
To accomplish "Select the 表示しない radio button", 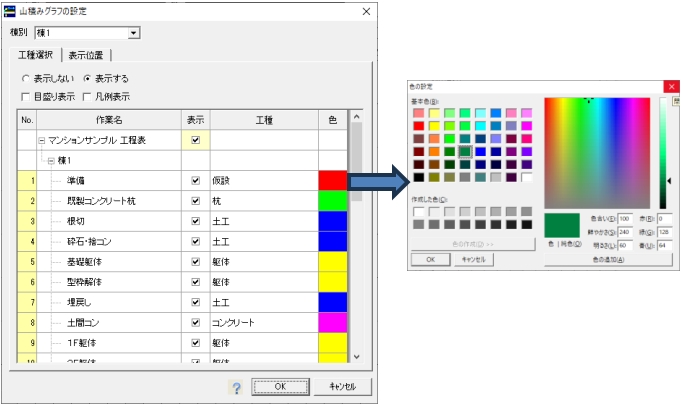I will pyautogui.click(x=27, y=78).
